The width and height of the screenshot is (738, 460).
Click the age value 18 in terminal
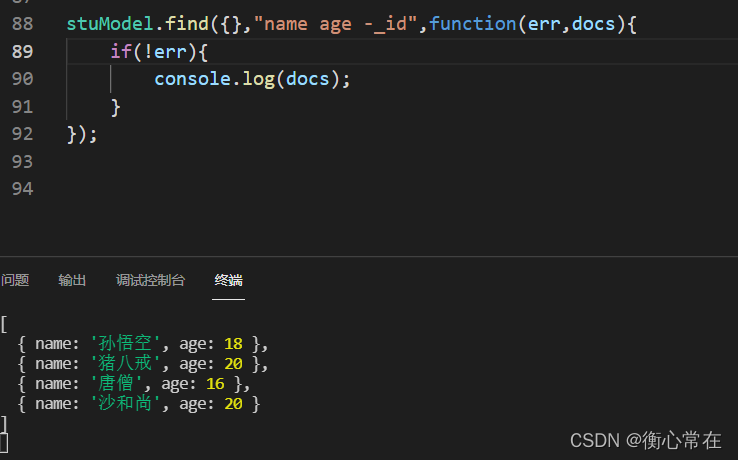(233, 344)
